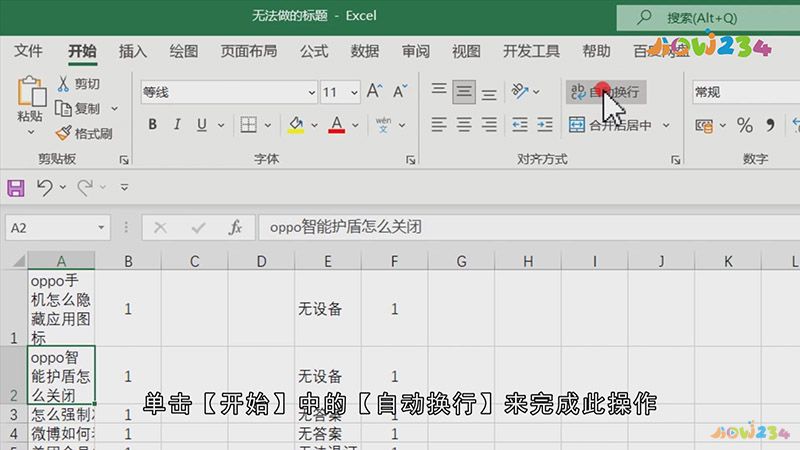Cut selection with the scissors icon
This screenshot has height=450, width=800.
63,84
